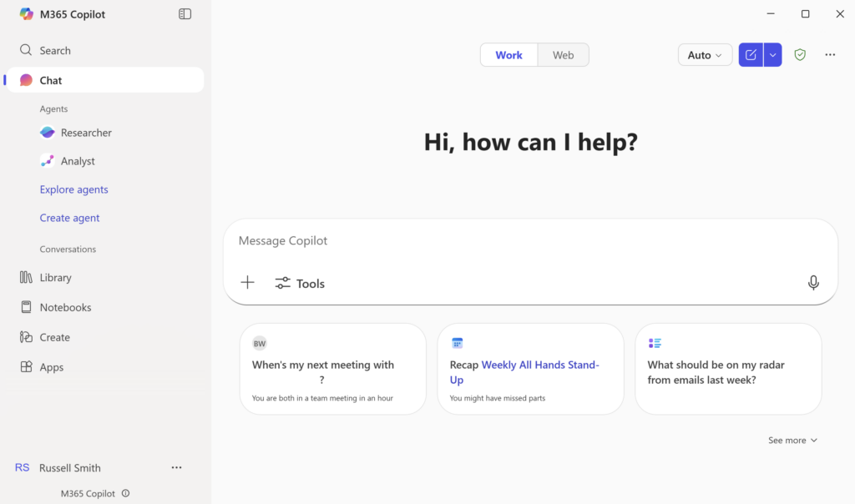Activate the microphone for voice input

(813, 283)
